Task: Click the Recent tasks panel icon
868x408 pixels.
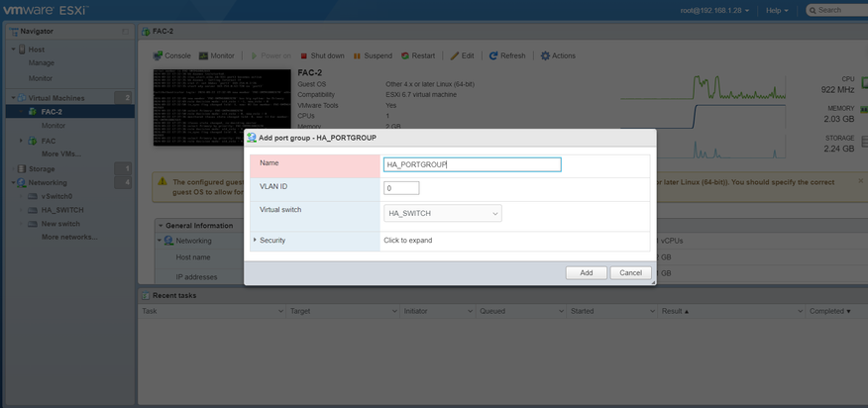Action: point(146,296)
